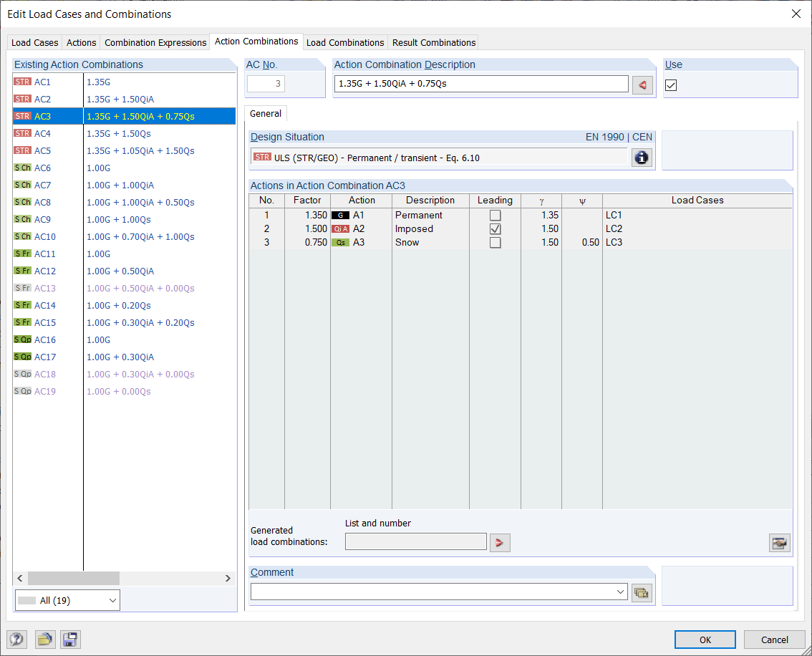Click the red arrow description selector icon
Screen dimensions: 812x656
point(642,85)
